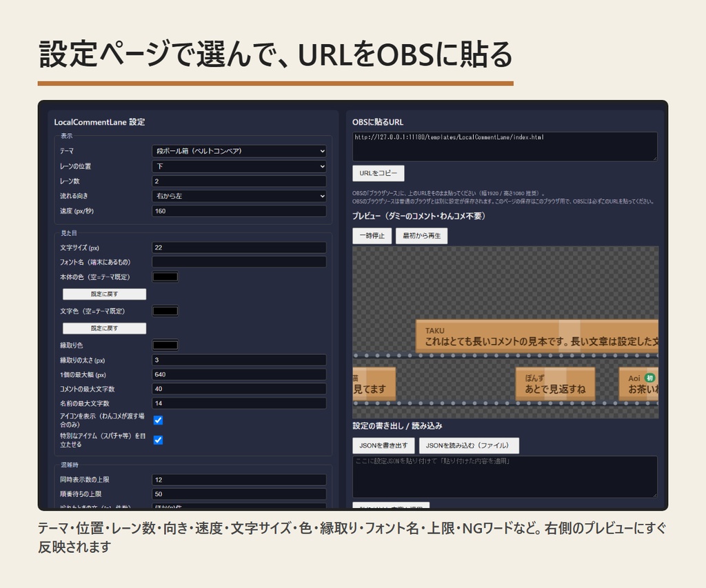Toggle the アイコンを表示 checkbox
This screenshot has height=588, width=706.
[158, 420]
